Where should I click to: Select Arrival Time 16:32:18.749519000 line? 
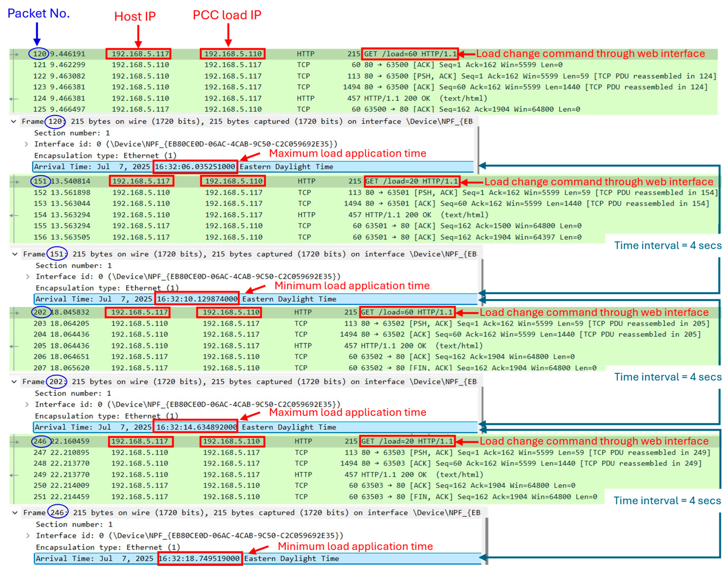(199, 559)
